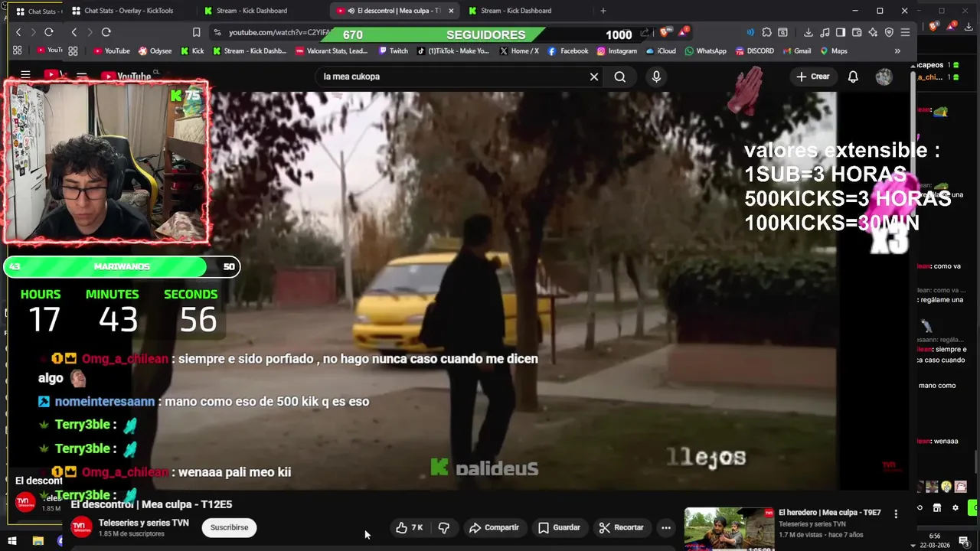Save the video with Guardar

pyautogui.click(x=559, y=527)
